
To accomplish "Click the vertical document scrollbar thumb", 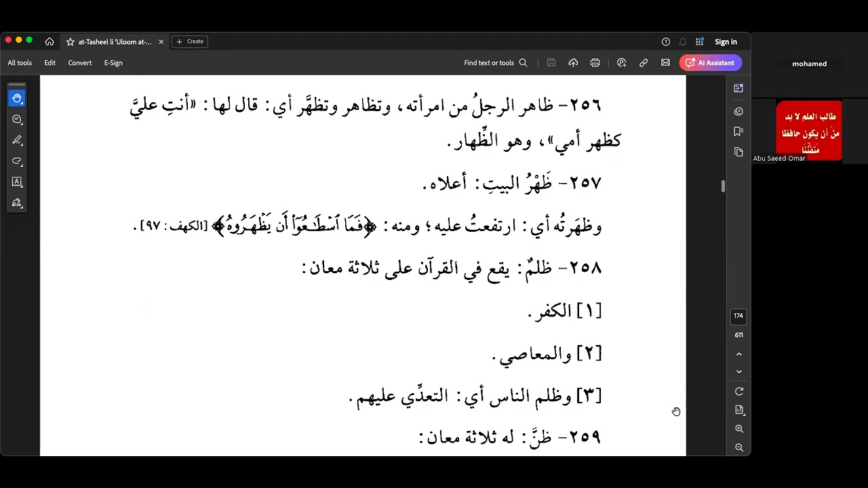I will pos(723,186).
